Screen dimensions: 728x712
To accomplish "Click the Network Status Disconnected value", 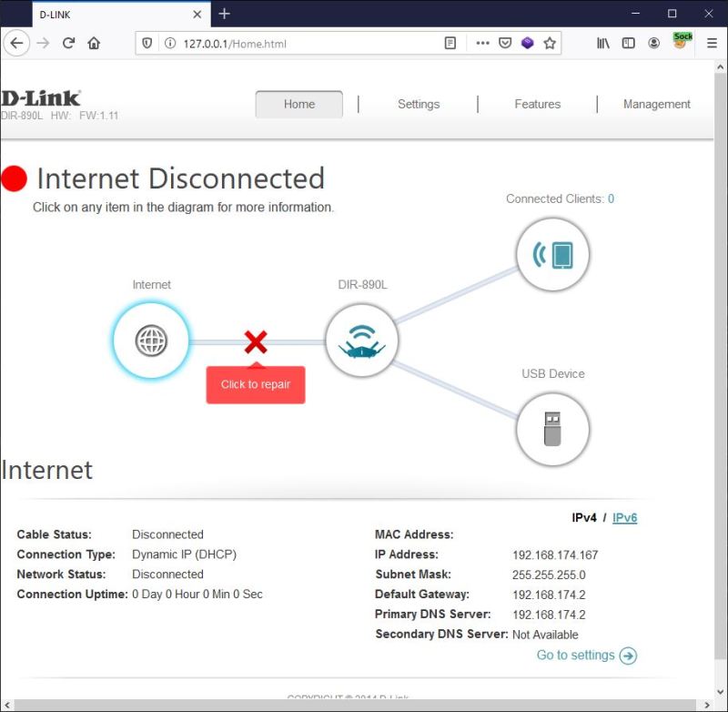I will [x=167, y=575].
